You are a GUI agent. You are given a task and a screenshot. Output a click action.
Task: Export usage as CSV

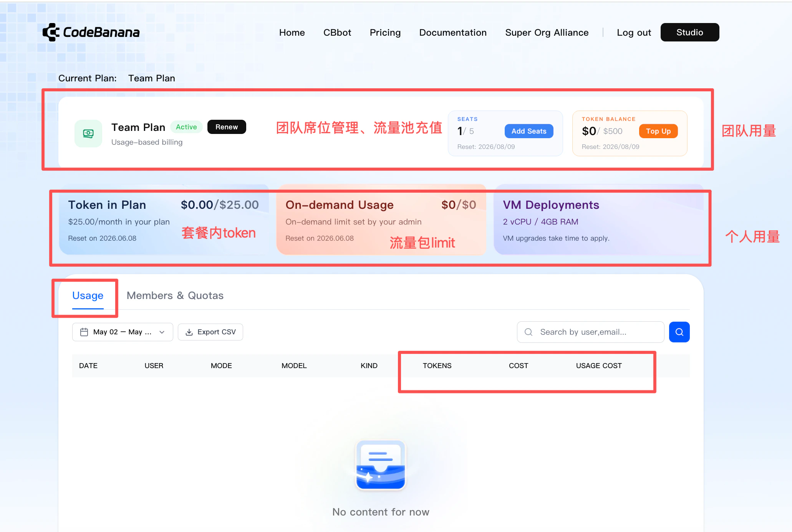coord(210,332)
